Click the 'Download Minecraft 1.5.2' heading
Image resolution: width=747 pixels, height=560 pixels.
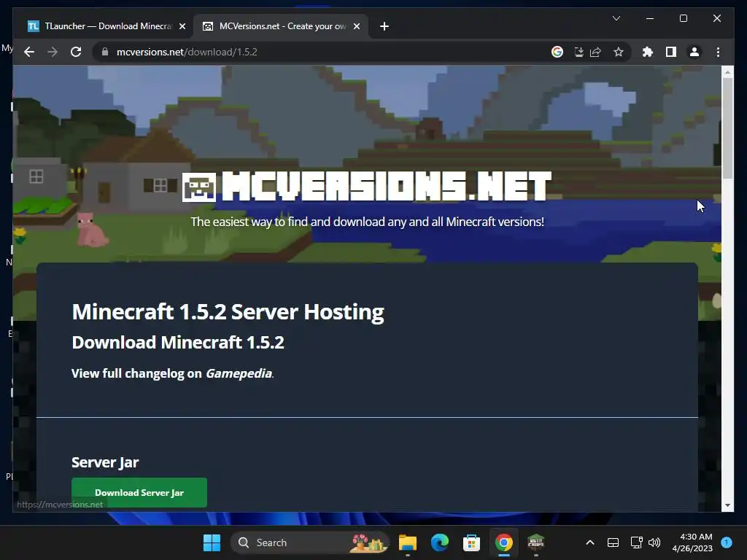pos(178,343)
